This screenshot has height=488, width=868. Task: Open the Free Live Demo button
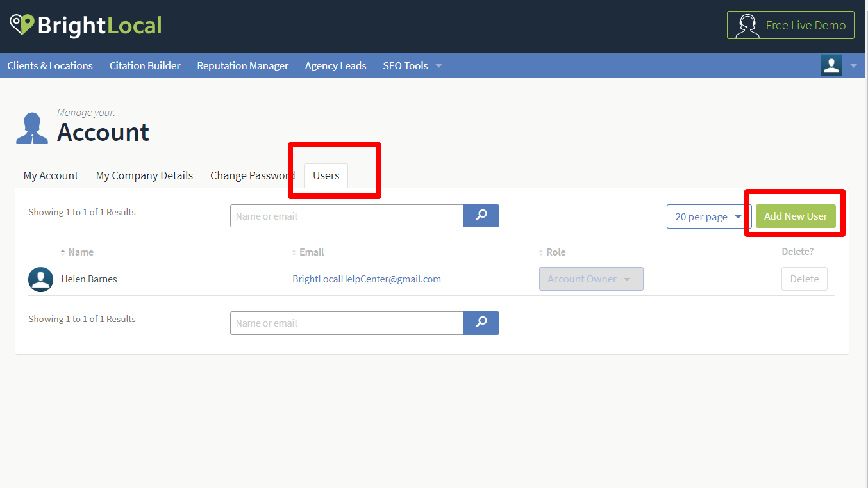pyautogui.click(x=790, y=25)
